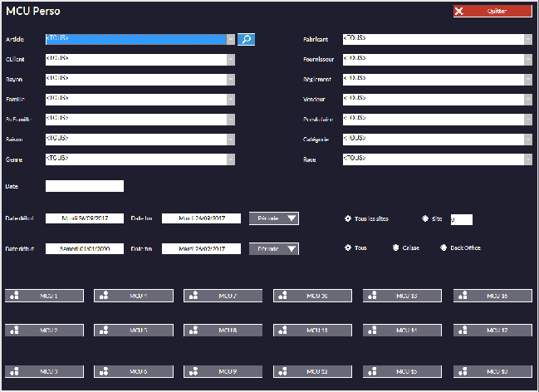Open the Client dropdown list
The height and width of the screenshot is (392, 539).
pos(231,59)
